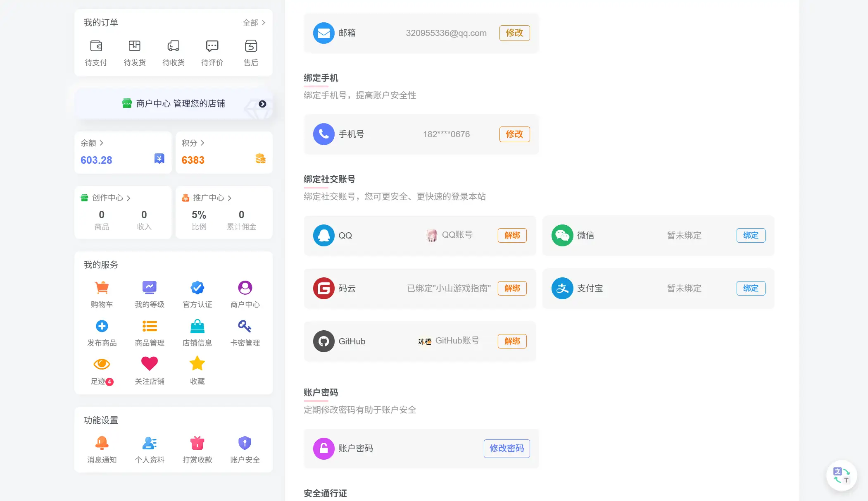Open 我的等级 my level

click(150, 294)
